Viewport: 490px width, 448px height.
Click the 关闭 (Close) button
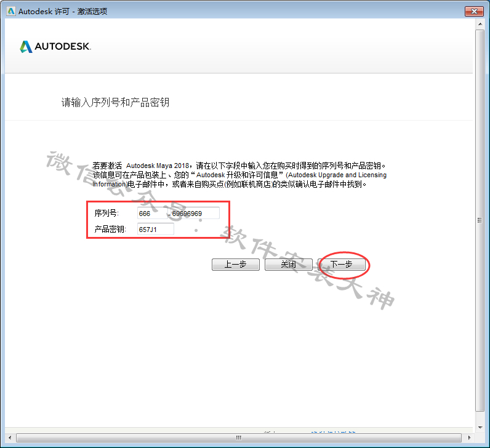pos(289,264)
